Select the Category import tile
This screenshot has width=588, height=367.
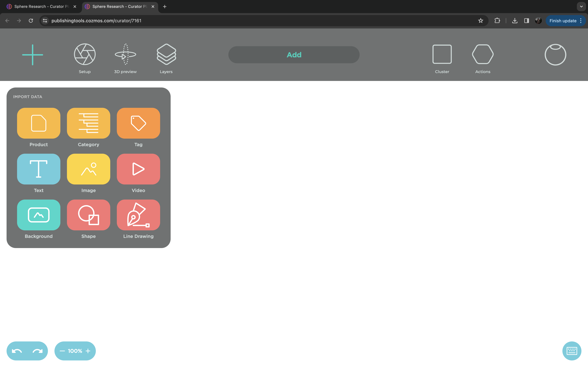point(88,123)
